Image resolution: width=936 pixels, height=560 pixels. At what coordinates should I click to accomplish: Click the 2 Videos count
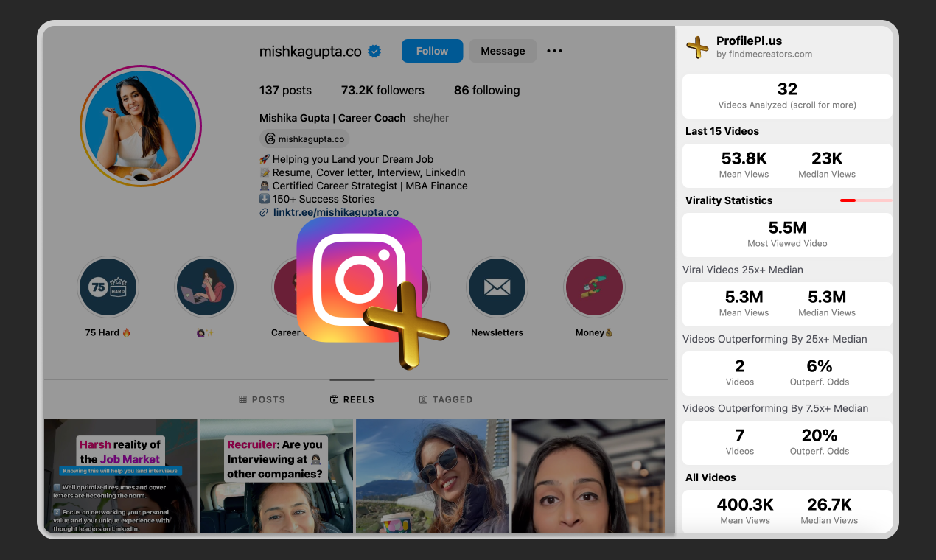740,366
